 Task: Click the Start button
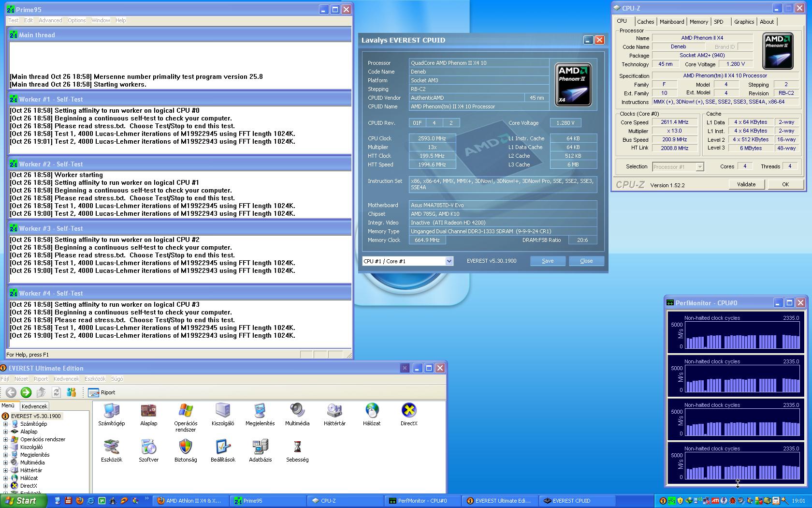(x=24, y=501)
